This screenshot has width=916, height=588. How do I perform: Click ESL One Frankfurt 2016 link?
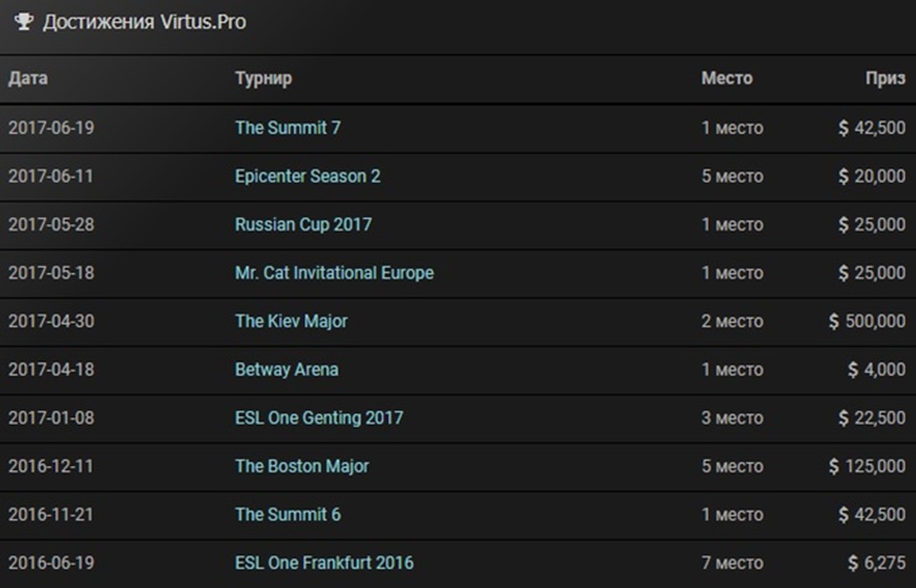(324, 563)
